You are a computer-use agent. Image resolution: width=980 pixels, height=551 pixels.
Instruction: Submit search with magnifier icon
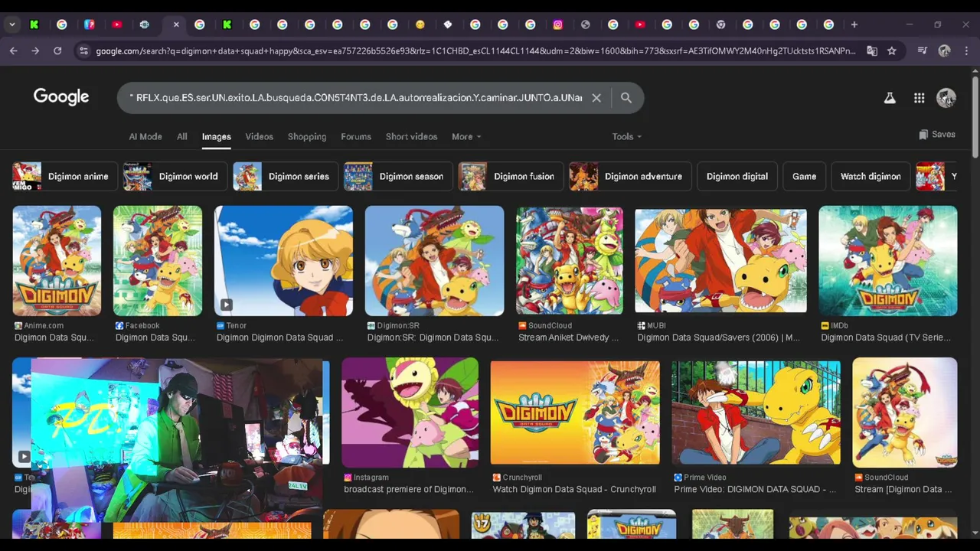[626, 98]
